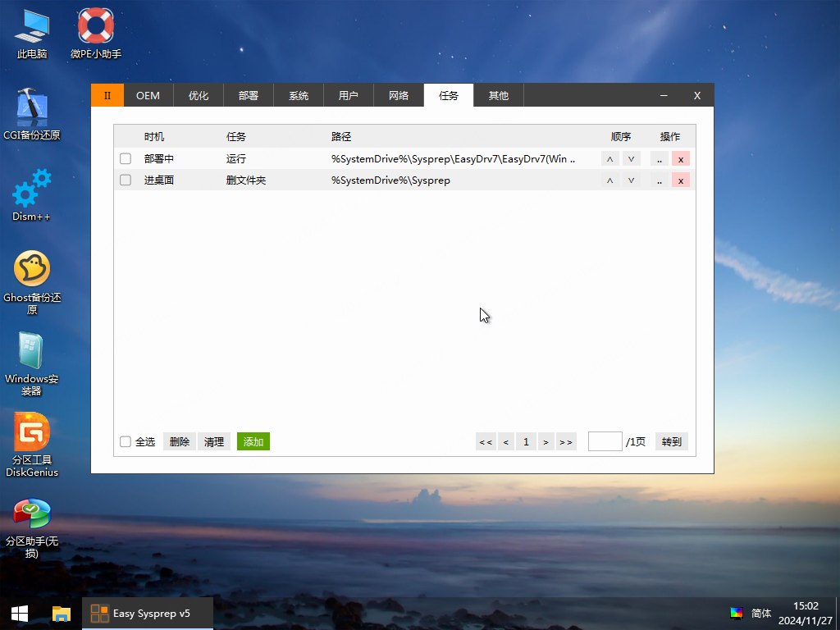Image resolution: width=840 pixels, height=630 pixels.
Task: Click the 简体 input method indicator
Action: pos(760,613)
